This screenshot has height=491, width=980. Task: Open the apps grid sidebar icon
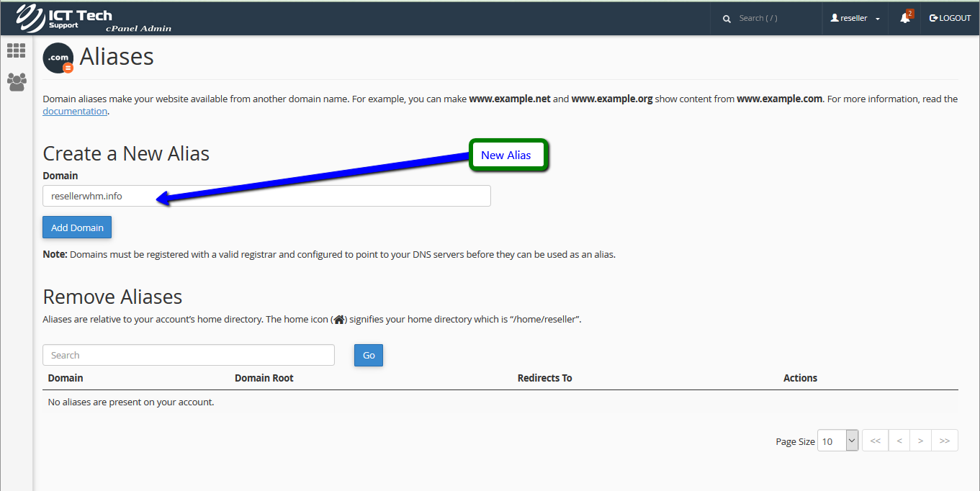tap(16, 50)
